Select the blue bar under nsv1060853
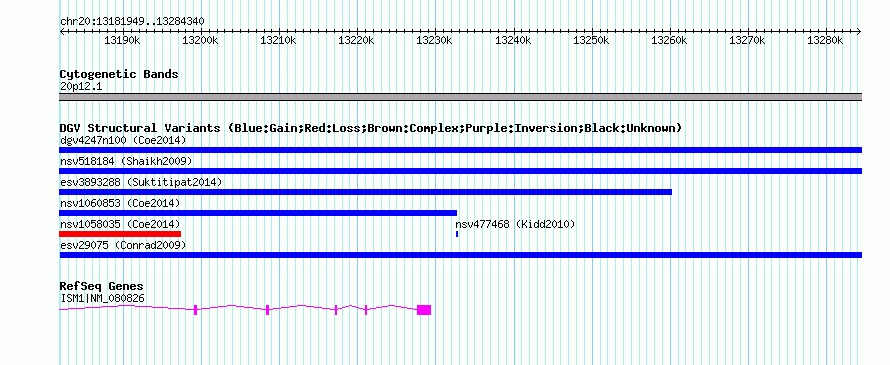 tap(258, 213)
